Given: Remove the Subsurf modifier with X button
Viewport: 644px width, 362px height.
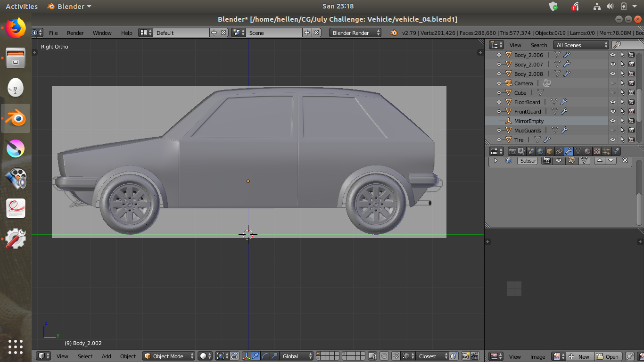Looking at the screenshot, I should [625, 161].
